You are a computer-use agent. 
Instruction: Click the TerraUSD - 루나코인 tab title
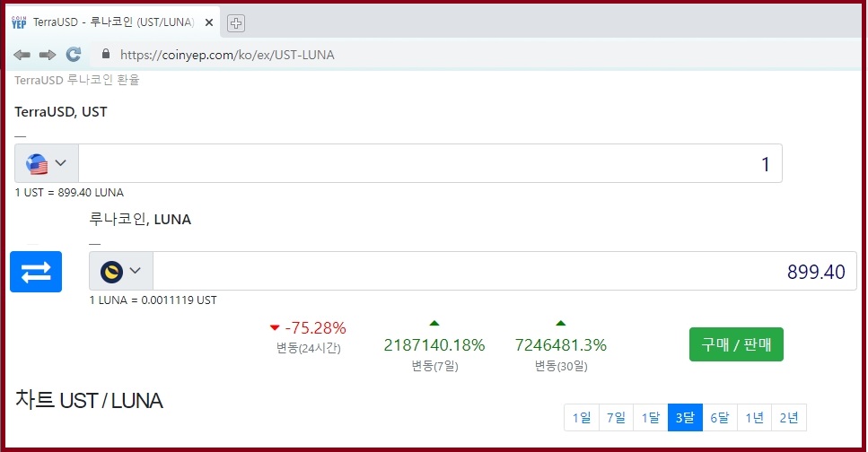113,22
